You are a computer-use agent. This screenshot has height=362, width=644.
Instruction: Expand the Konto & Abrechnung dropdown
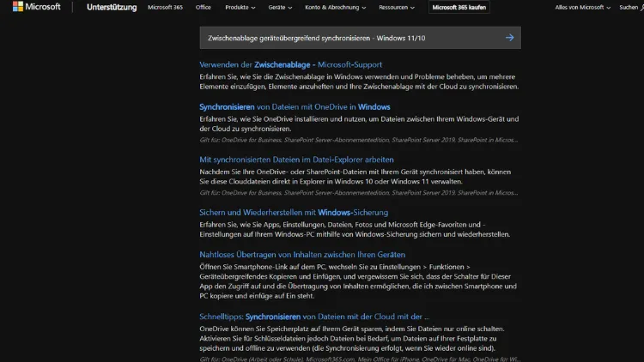point(336,8)
